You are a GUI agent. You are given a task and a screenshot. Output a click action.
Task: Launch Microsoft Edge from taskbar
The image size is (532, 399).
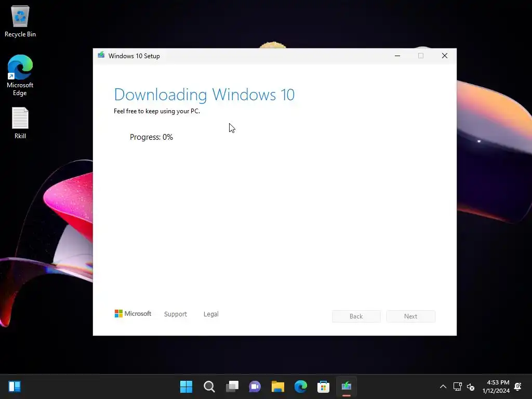[x=301, y=387]
